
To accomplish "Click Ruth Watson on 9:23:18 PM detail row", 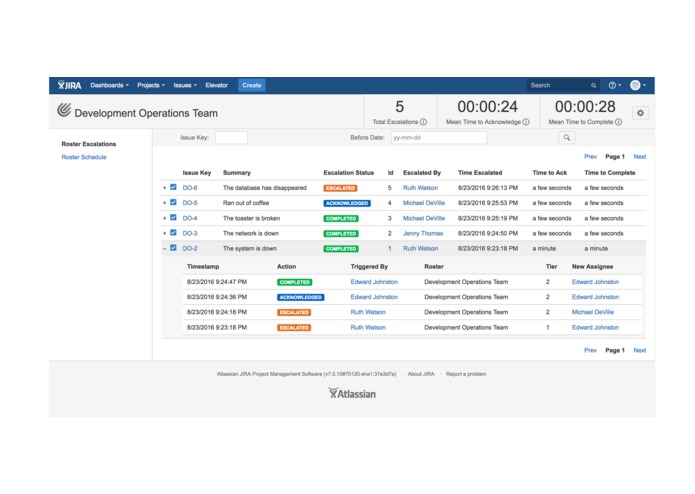I will 368,327.
